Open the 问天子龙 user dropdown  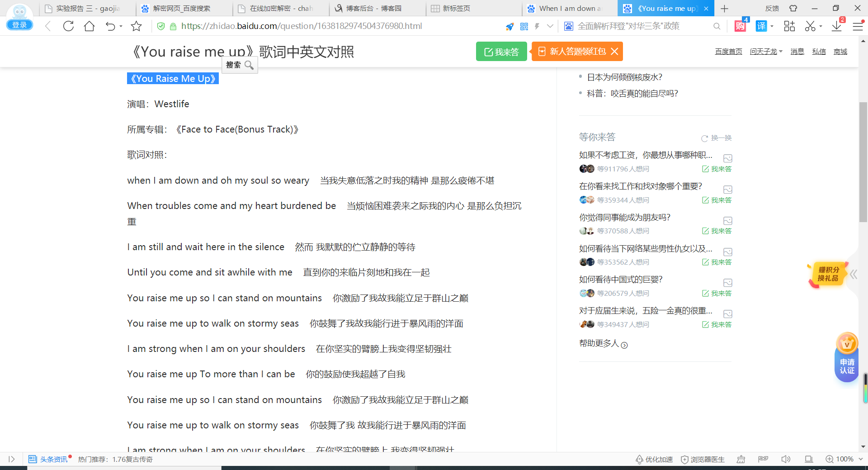(766, 52)
